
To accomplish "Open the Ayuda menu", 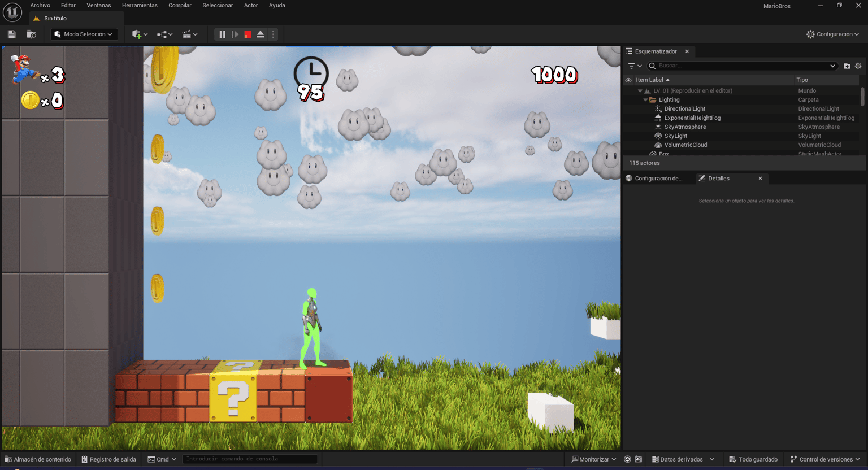I will click(x=277, y=5).
